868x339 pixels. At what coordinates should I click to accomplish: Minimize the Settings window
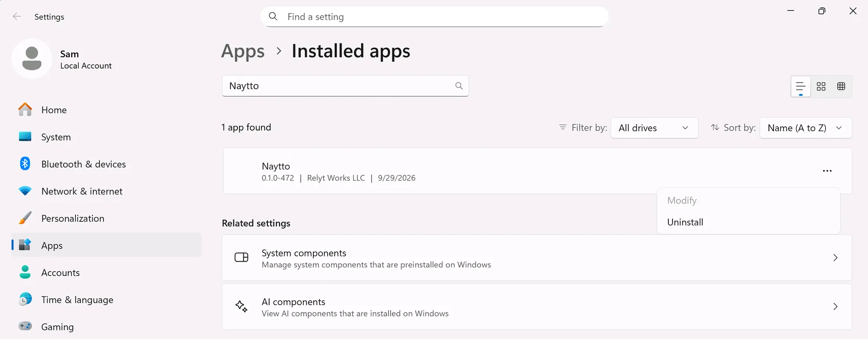[x=791, y=11]
